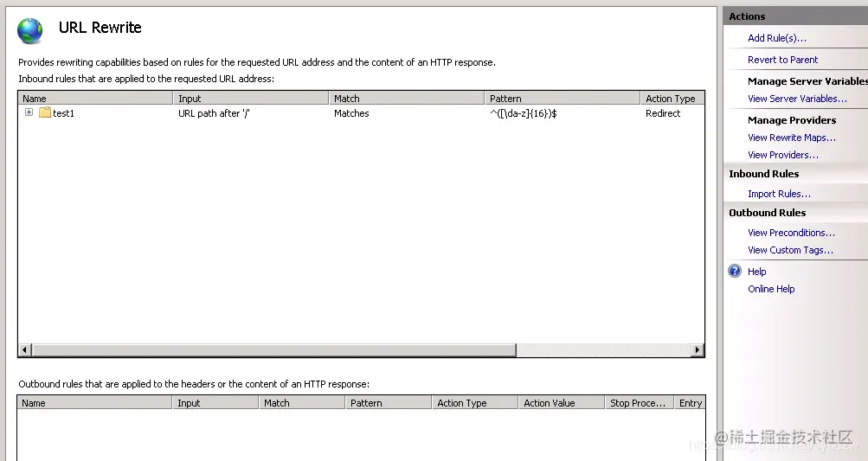Open the Help question mark icon

[735, 271]
